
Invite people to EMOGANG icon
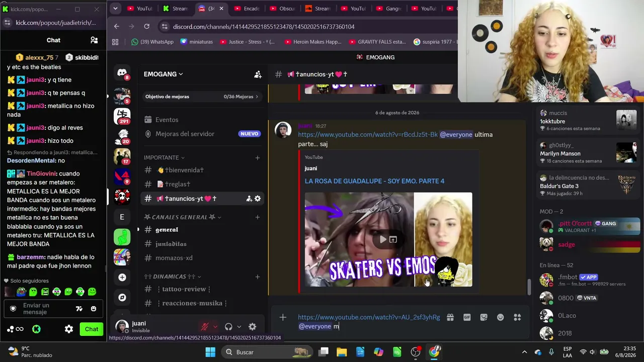[258, 74]
